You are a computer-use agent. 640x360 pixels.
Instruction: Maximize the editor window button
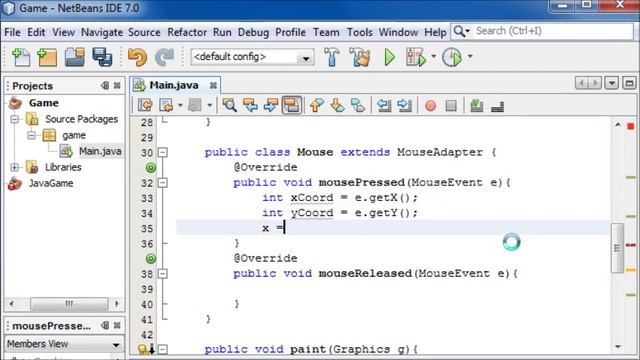pyautogui.click(x=629, y=83)
